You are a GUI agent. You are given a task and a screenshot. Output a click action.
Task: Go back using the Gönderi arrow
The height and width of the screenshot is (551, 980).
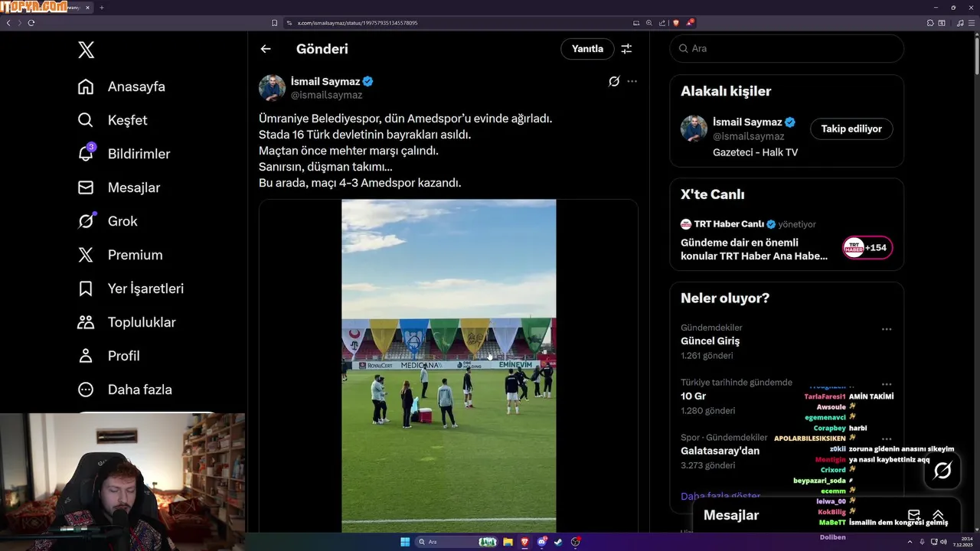(x=266, y=49)
